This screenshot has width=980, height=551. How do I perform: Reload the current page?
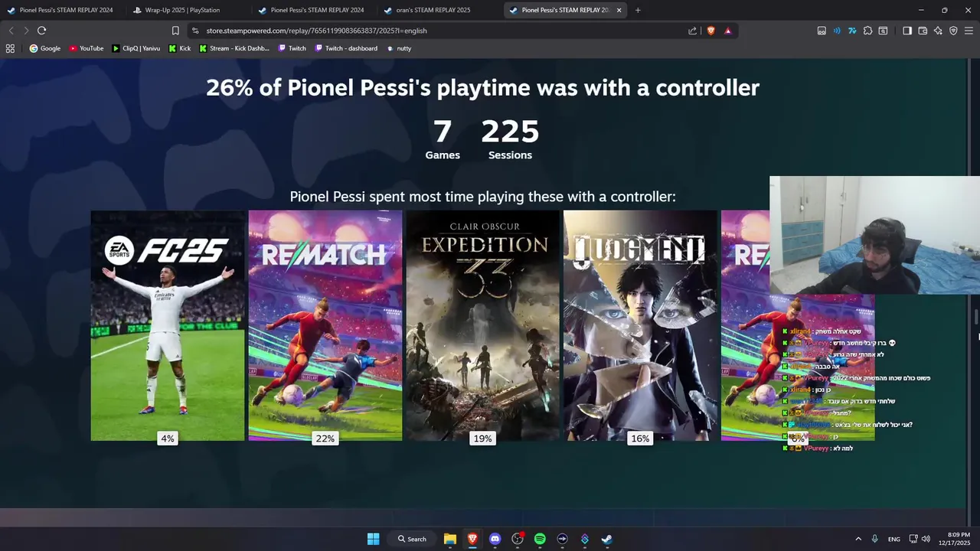coord(41,31)
